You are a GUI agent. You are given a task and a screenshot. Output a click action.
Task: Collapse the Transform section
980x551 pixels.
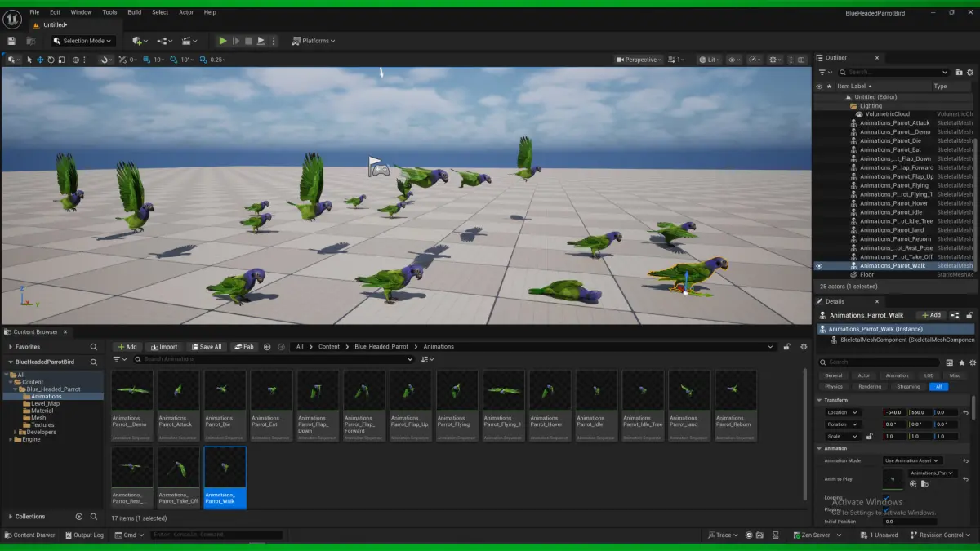pos(820,400)
